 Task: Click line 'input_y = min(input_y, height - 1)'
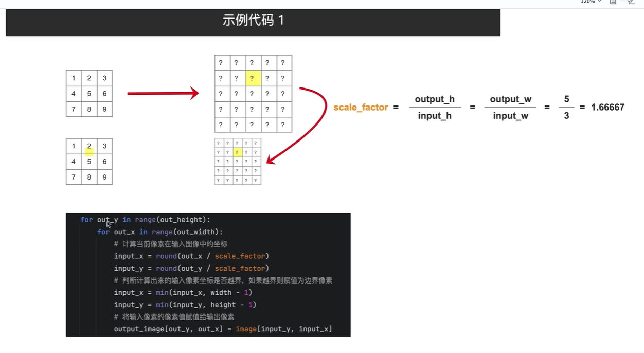[185, 305]
